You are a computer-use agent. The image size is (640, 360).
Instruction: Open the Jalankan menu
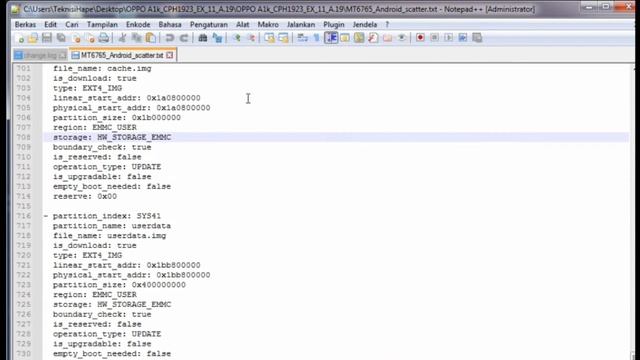pos(301,24)
